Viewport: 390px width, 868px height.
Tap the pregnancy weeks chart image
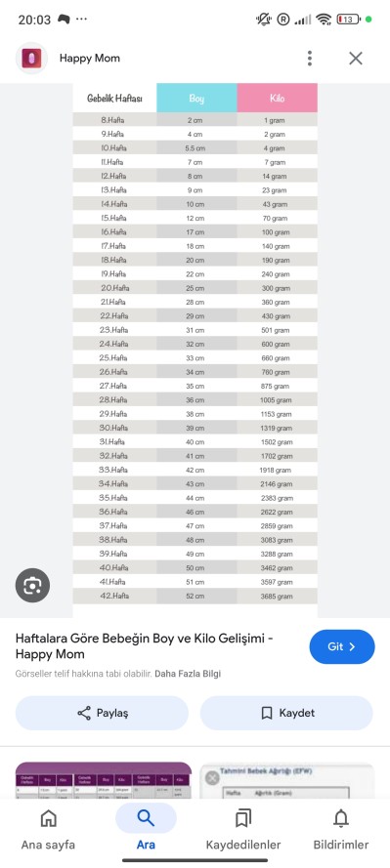click(195, 351)
